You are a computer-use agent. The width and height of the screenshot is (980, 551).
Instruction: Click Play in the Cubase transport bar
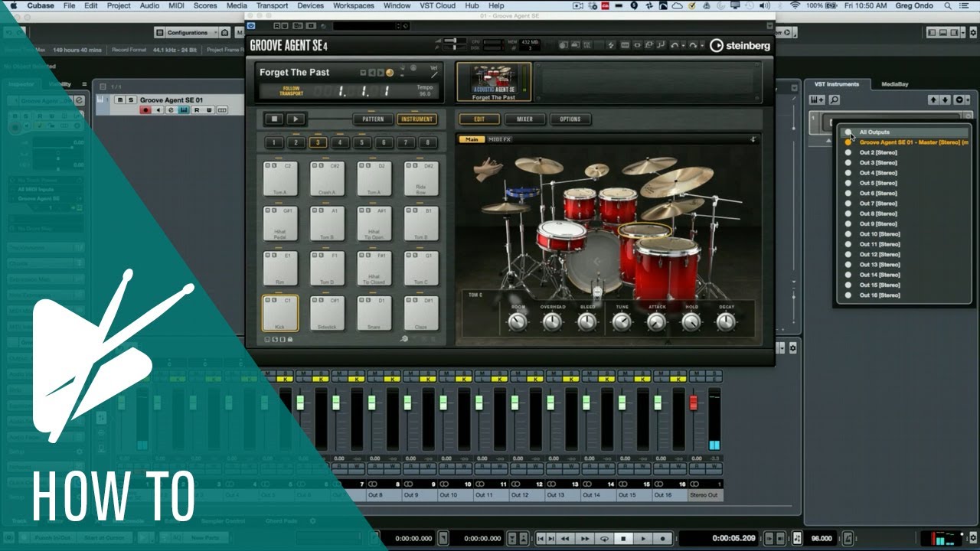pyautogui.click(x=644, y=539)
